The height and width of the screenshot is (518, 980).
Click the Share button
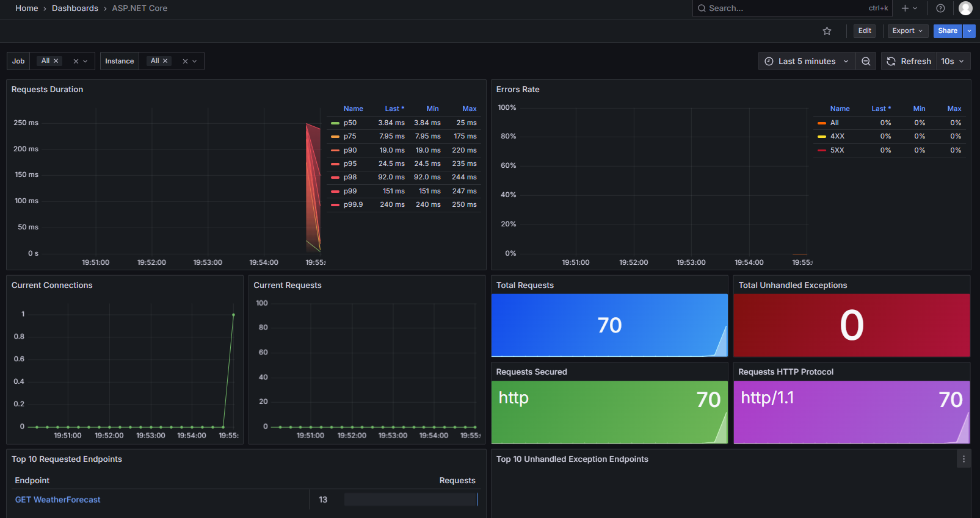(948, 31)
